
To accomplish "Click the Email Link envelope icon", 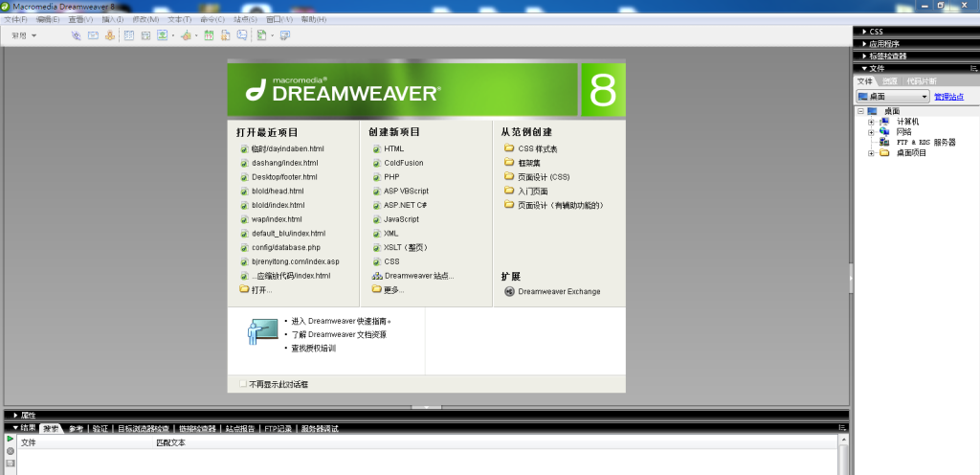I will (93, 35).
